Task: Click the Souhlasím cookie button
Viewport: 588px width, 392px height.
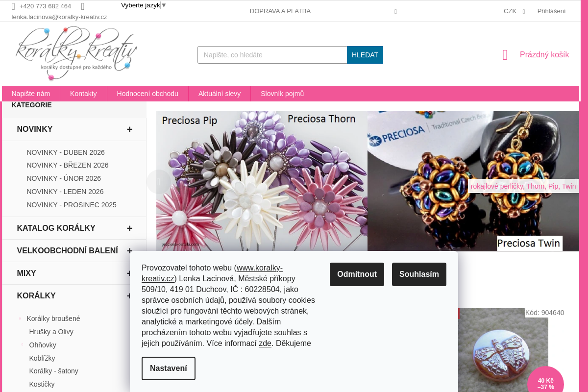Action: (419, 274)
